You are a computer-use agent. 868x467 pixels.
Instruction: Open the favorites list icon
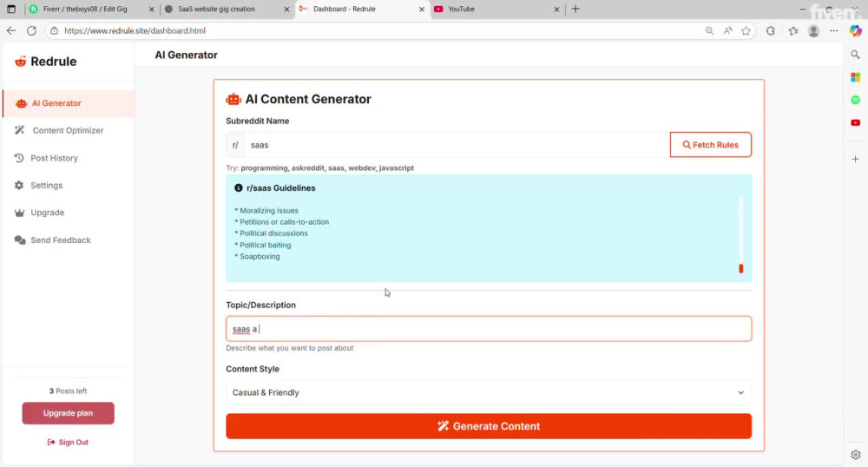(793, 31)
